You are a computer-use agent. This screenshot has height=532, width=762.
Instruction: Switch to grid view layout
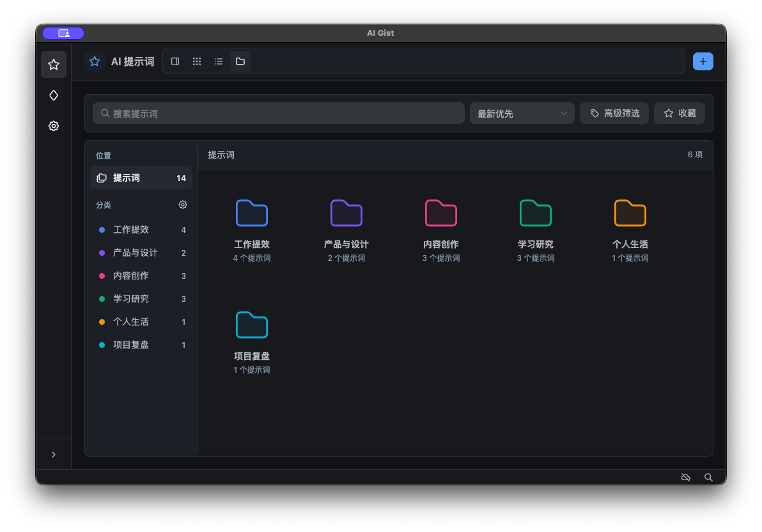click(x=197, y=61)
